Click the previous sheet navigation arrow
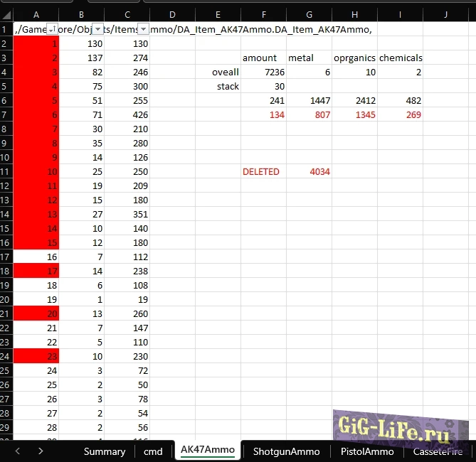This screenshot has height=462, width=476. 18,451
